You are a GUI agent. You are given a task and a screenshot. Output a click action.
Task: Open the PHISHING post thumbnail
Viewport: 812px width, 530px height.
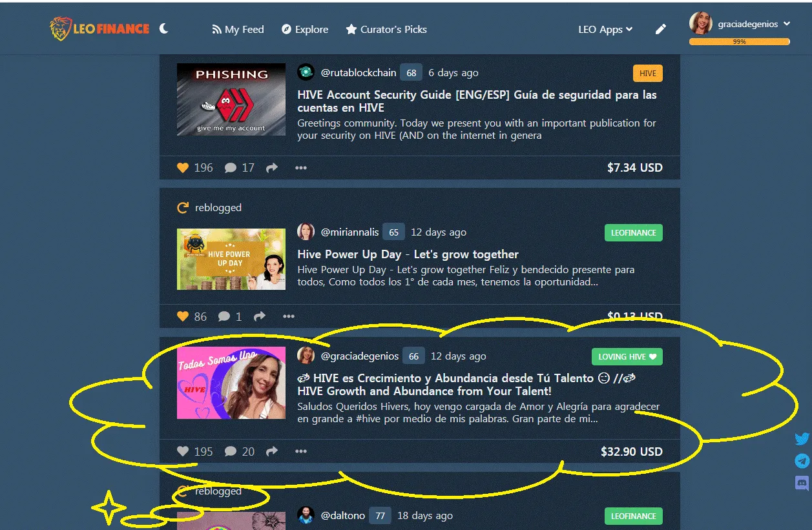coord(231,99)
